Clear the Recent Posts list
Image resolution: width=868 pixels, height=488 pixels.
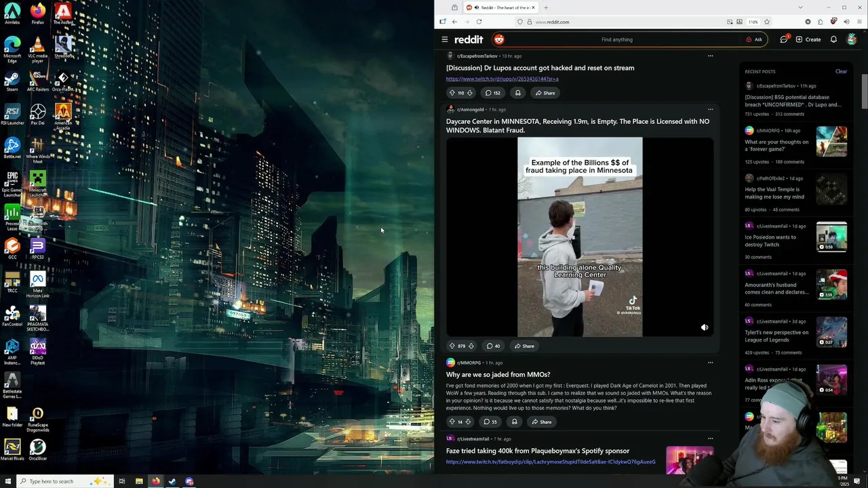click(x=841, y=71)
